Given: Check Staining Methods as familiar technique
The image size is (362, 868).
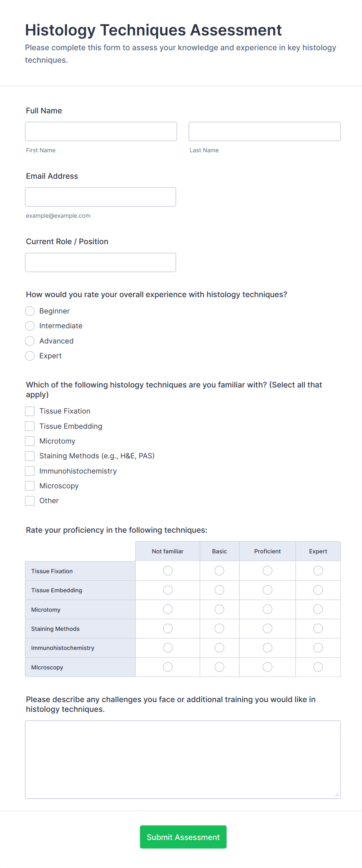Looking at the screenshot, I should pyautogui.click(x=30, y=456).
